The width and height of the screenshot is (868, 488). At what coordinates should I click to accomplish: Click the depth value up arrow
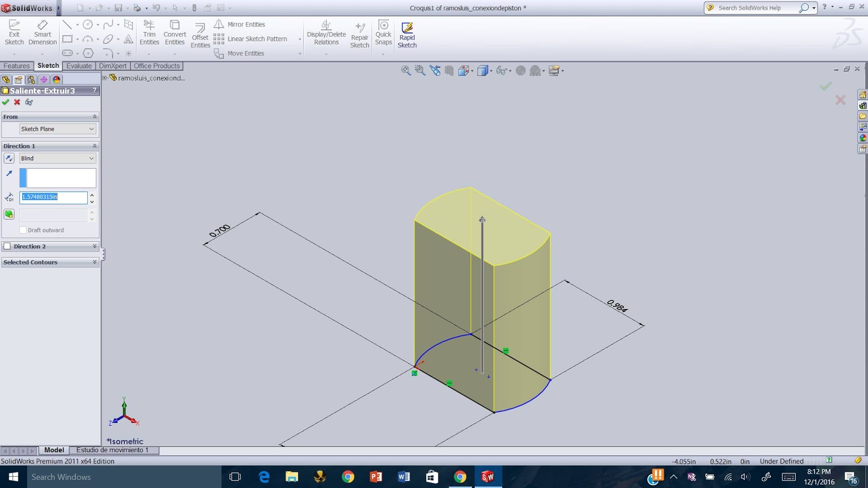click(92, 194)
